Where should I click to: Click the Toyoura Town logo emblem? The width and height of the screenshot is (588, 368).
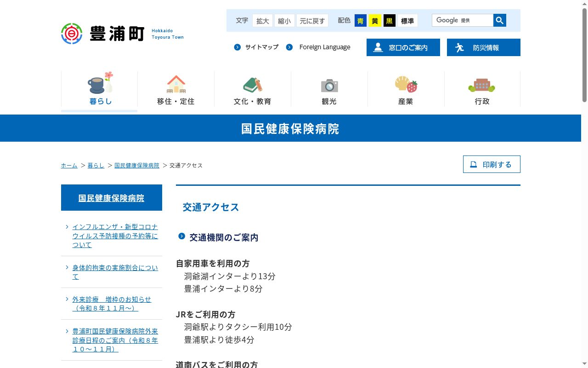72,34
